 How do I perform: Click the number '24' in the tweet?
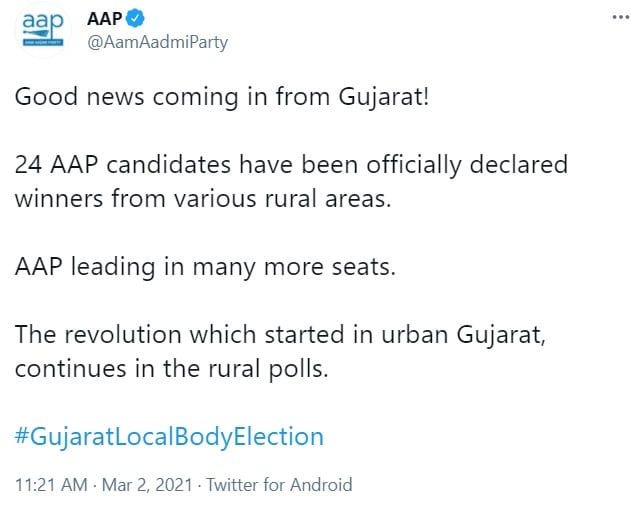[28, 165]
